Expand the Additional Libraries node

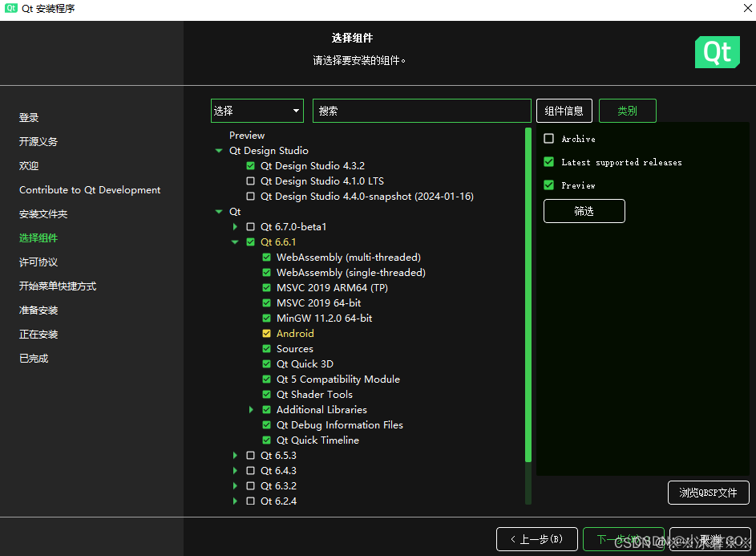coord(251,410)
